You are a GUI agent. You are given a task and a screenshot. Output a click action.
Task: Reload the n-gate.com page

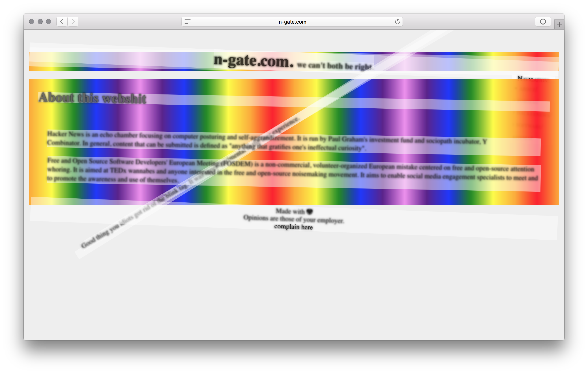tap(397, 22)
